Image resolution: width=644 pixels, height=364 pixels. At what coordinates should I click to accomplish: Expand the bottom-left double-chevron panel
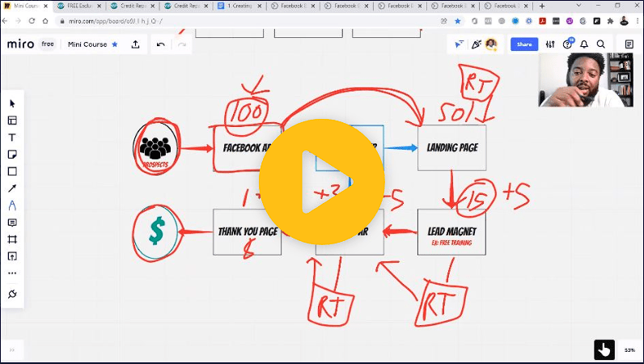coord(12,350)
